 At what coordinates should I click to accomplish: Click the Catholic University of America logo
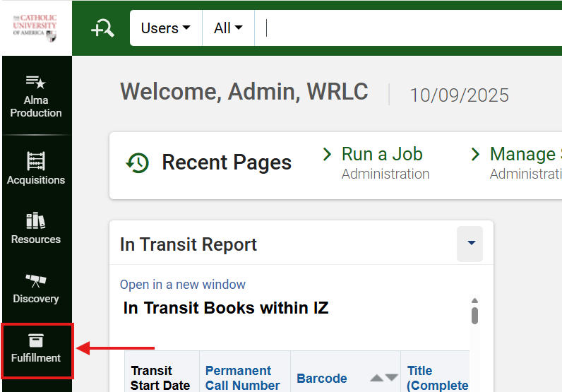pyautogui.click(x=35, y=28)
